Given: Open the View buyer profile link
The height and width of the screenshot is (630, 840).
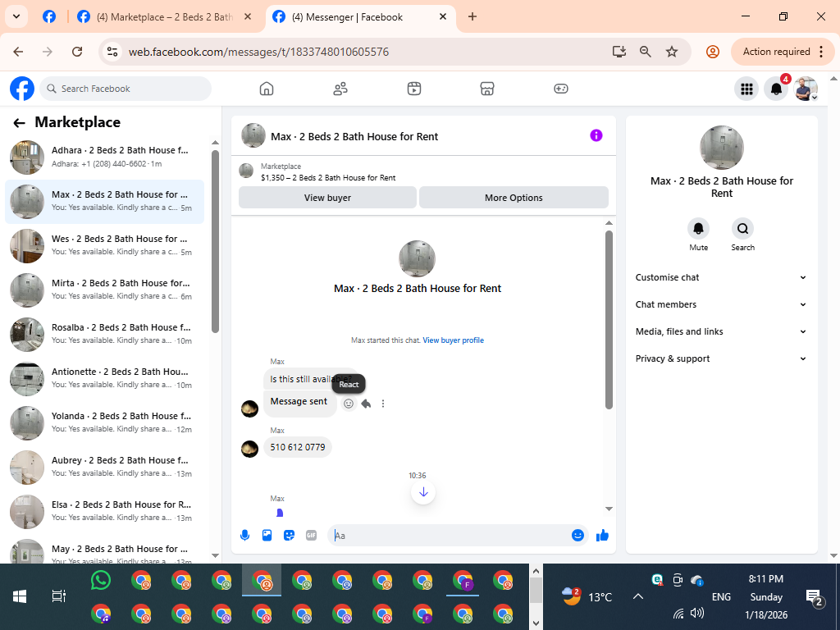Looking at the screenshot, I should 453,340.
